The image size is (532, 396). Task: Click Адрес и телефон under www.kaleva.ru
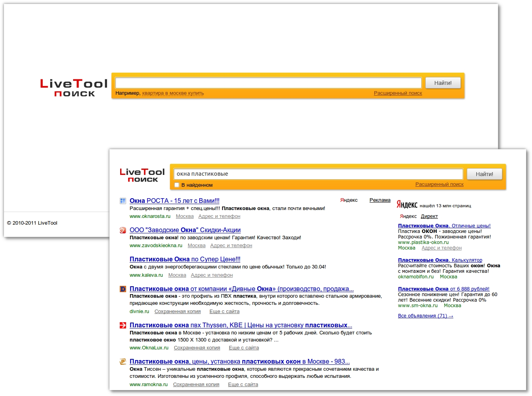[x=212, y=275]
